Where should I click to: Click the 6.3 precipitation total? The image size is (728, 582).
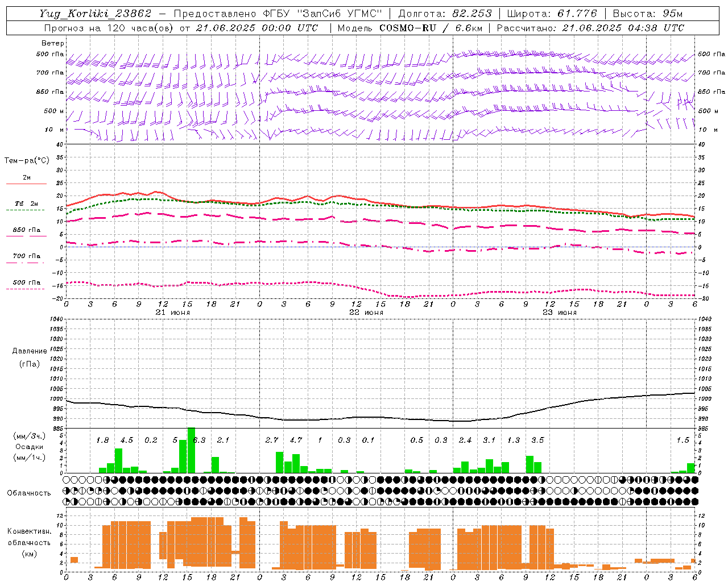(x=199, y=440)
